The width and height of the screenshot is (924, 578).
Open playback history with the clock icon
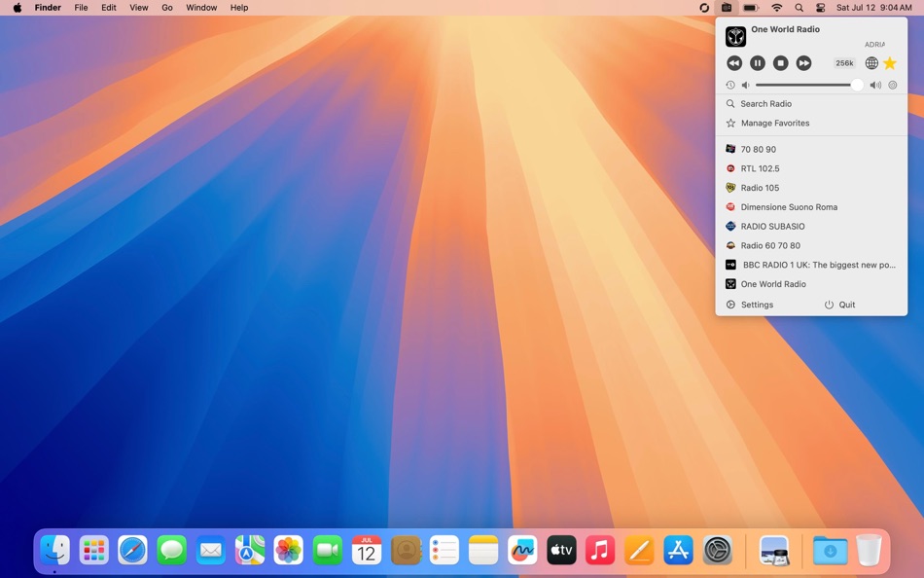point(730,85)
